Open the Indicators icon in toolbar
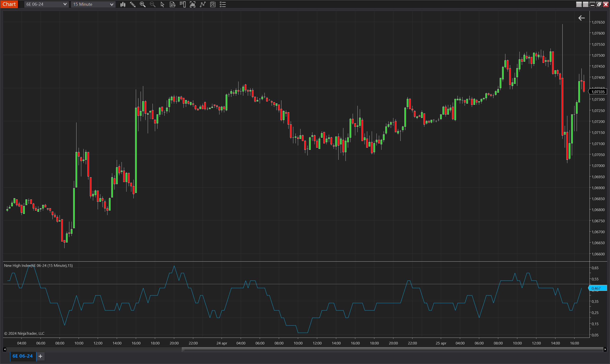Image resolution: width=610 pixels, height=364 pixels. (193, 4)
